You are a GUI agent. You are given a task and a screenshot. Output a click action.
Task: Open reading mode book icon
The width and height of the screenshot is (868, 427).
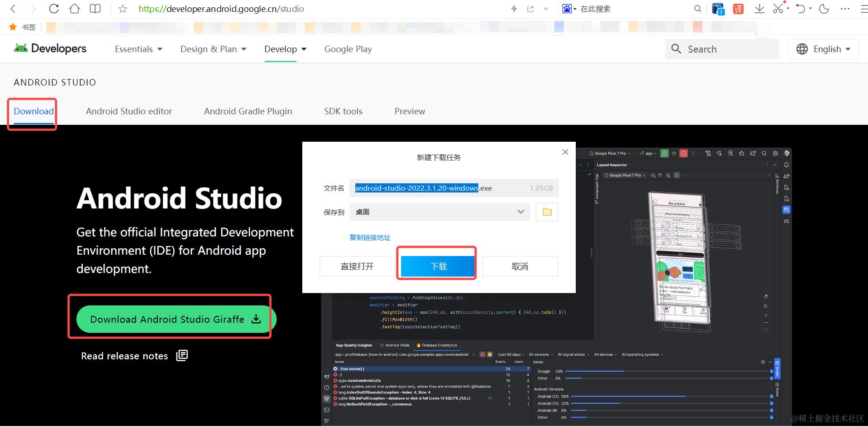point(95,9)
